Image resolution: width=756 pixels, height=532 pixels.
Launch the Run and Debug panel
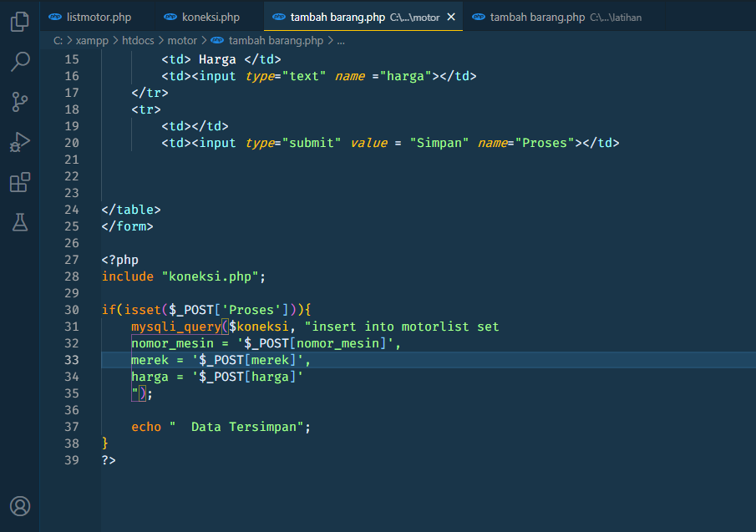tap(19, 140)
